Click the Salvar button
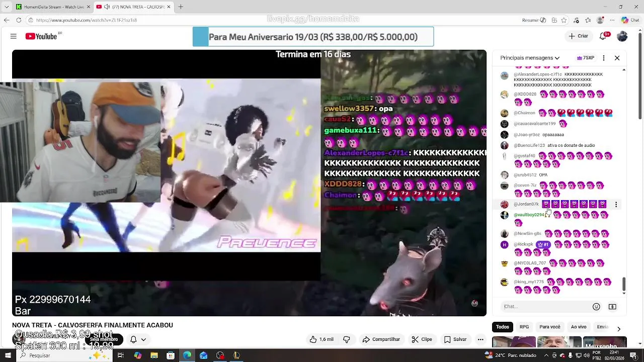644x362 pixels. pyautogui.click(x=455, y=339)
